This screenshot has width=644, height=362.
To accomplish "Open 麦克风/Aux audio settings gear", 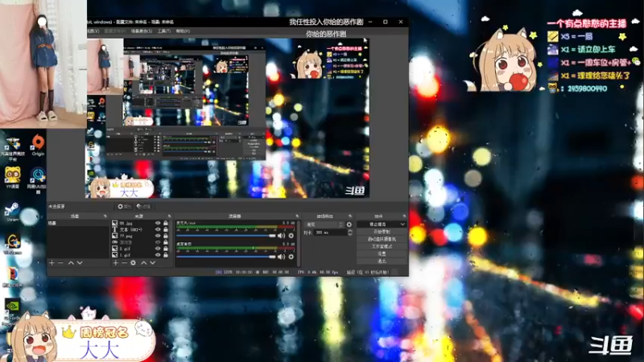I will (x=291, y=236).
